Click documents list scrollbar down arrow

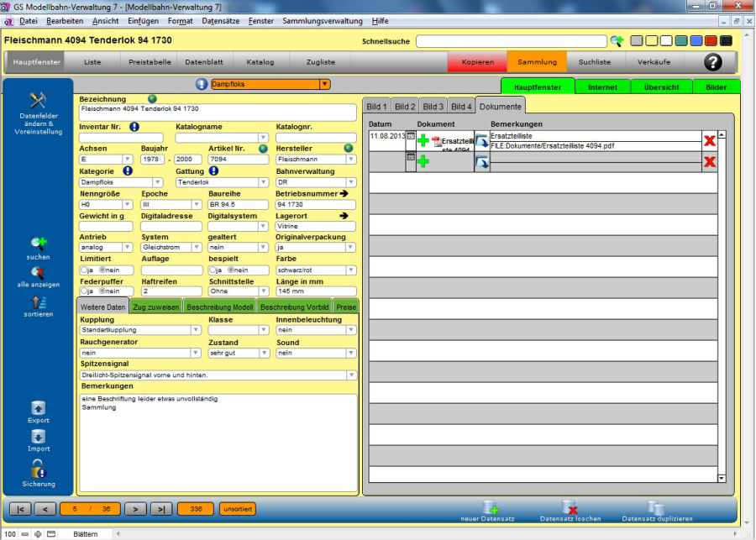pyautogui.click(x=722, y=479)
